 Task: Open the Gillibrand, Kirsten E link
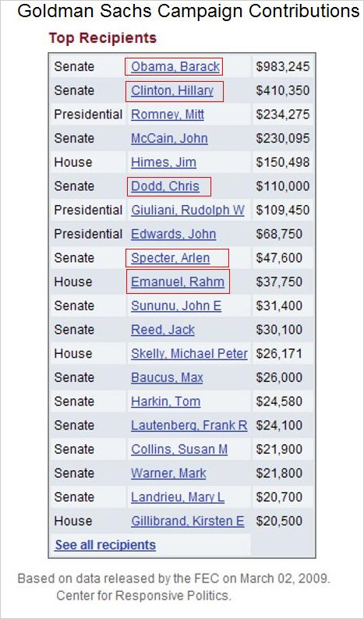188,521
